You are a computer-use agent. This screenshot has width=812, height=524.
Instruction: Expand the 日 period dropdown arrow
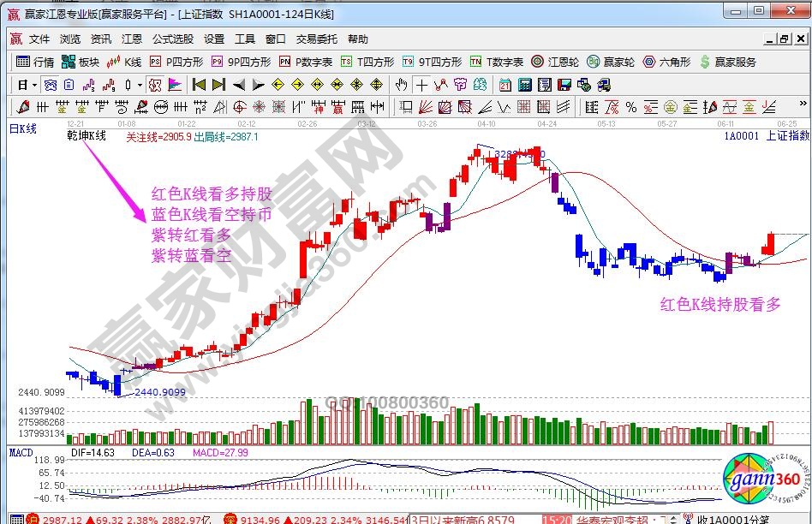34,85
